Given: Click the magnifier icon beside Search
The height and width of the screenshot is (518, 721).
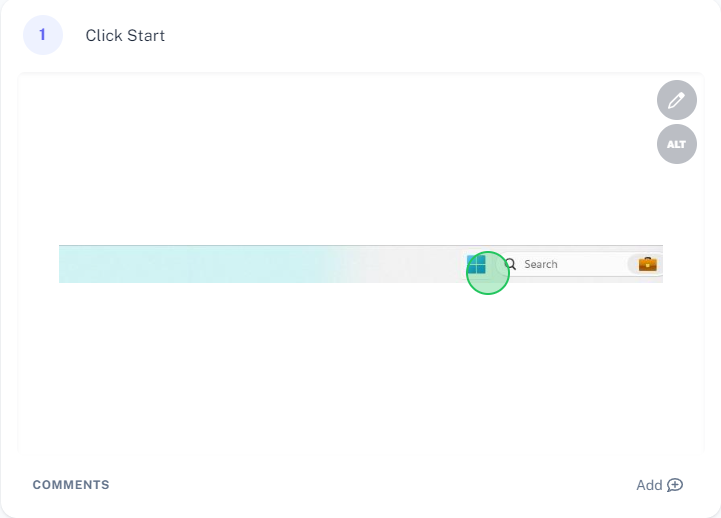Looking at the screenshot, I should (510, 264).
